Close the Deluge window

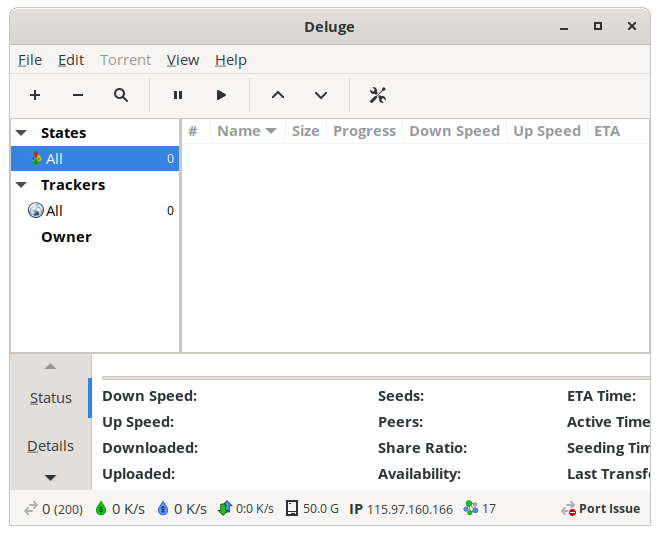coord(632,26)
